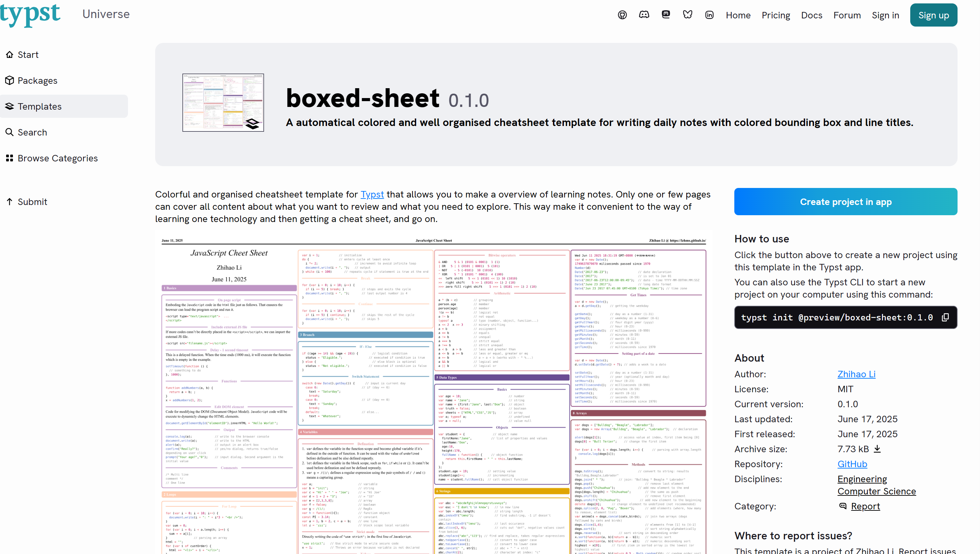Open the Home nav item
Viewport: 980px width, 554px height.
click(738, 15)
